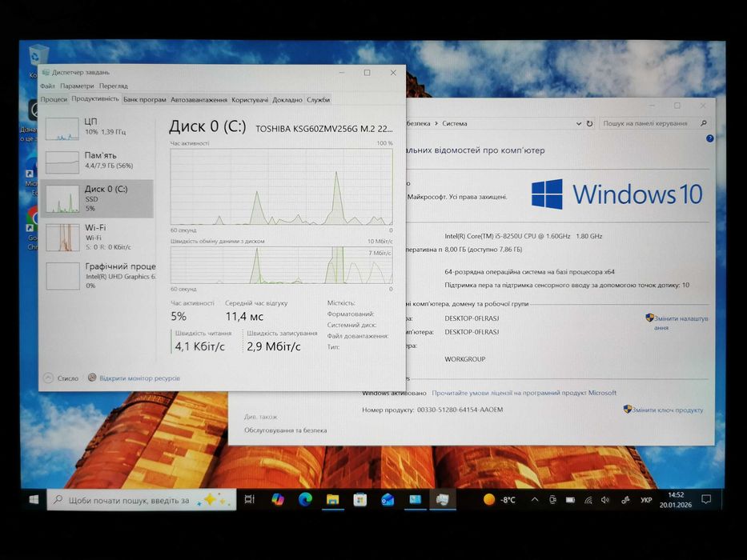This screenshot has height=560, width=747.
Task: Open File Explorer from the taskbar
Action: tap(332, 499)
